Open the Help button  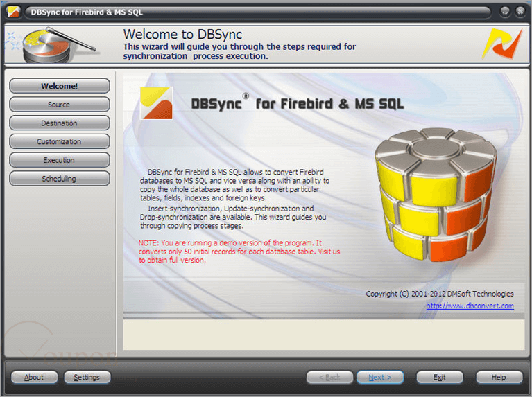point(499,377)
